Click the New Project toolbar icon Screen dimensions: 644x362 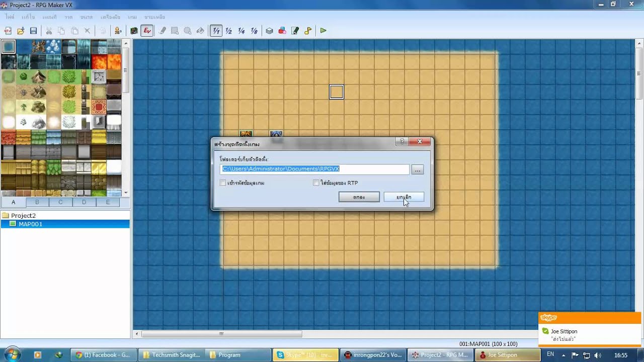[x=8, y=31]
